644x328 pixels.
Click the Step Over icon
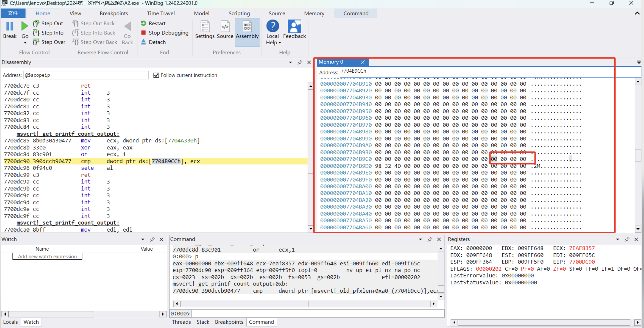click(x=36, y=42)
